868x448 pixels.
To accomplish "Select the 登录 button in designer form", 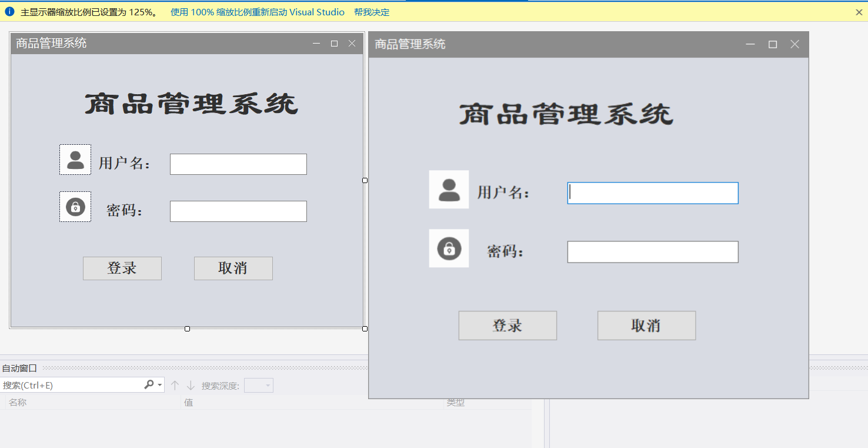I will pos(122,268).
